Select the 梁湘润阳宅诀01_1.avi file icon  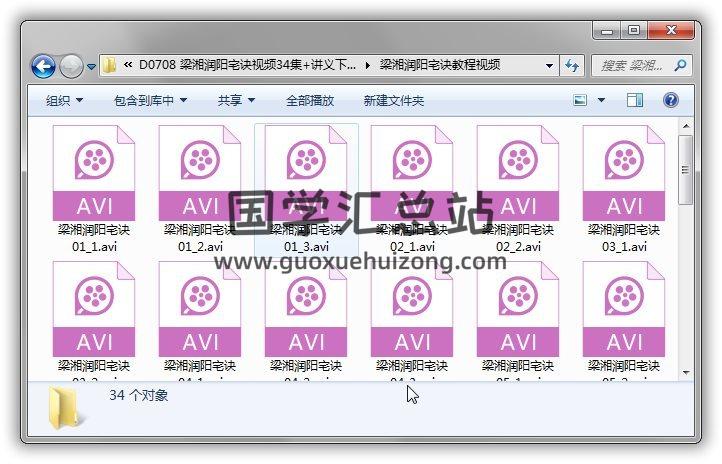(x=94, y=173)
